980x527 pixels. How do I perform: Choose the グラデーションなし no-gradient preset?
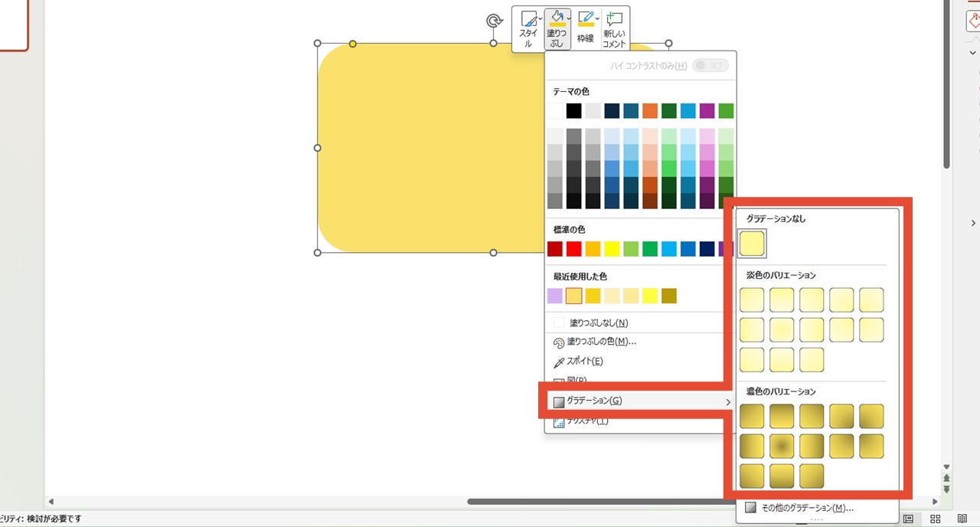coord(752,244)
